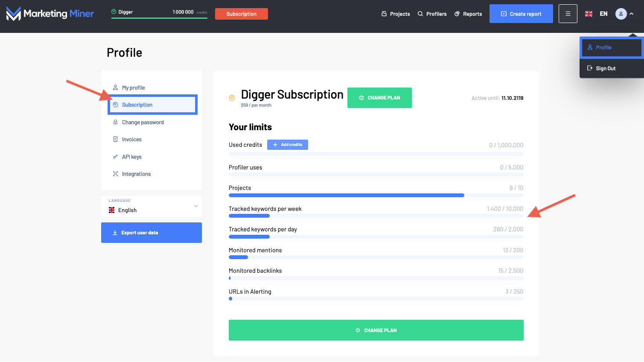Open Integrations in the sidebar
The image size is (644, 362).
point(152,174)
